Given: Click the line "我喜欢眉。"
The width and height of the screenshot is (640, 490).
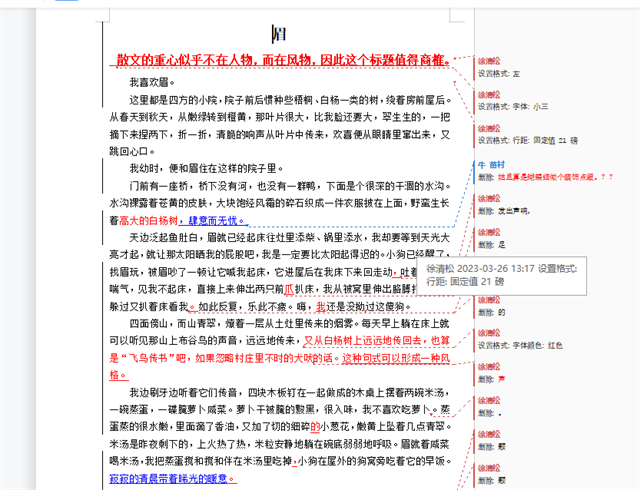Looking at the screenshot, I should click(152, 82).
